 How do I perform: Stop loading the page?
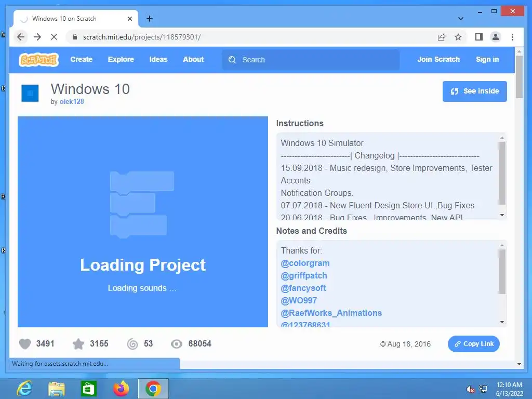click(x=54, y=37)
